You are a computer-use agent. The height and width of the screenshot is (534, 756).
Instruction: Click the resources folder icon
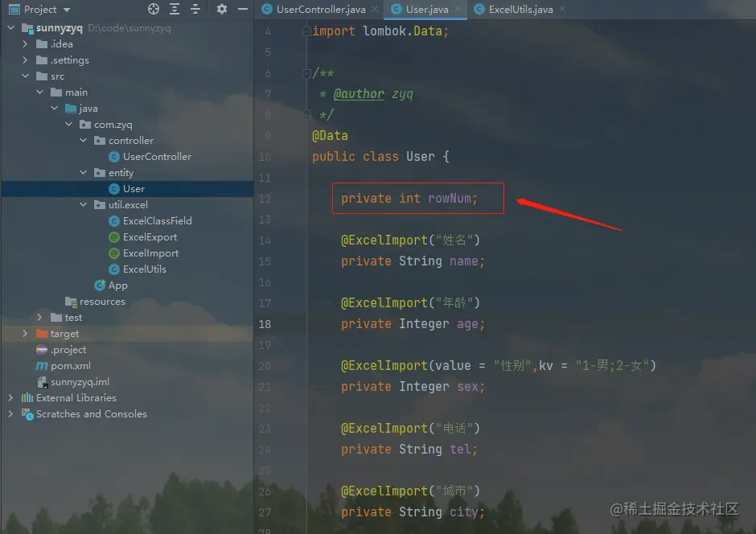(x=71, y=302)
